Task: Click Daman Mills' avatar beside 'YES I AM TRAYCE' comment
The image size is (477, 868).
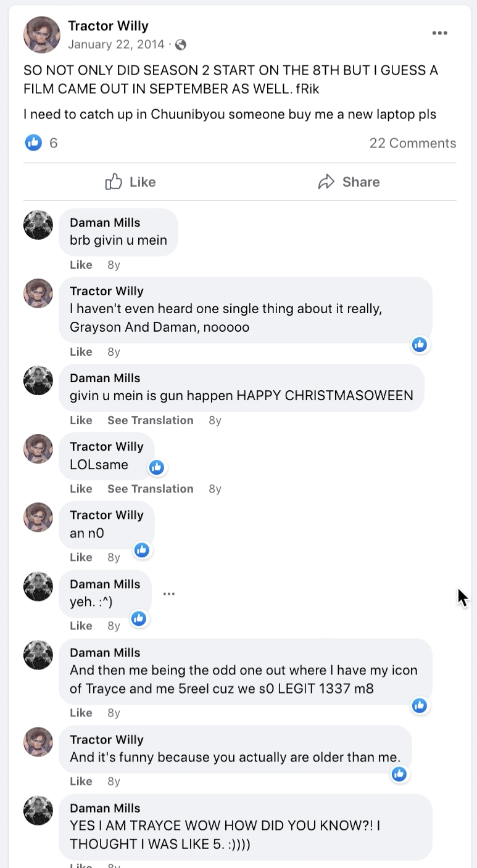Action: point(38,810)
